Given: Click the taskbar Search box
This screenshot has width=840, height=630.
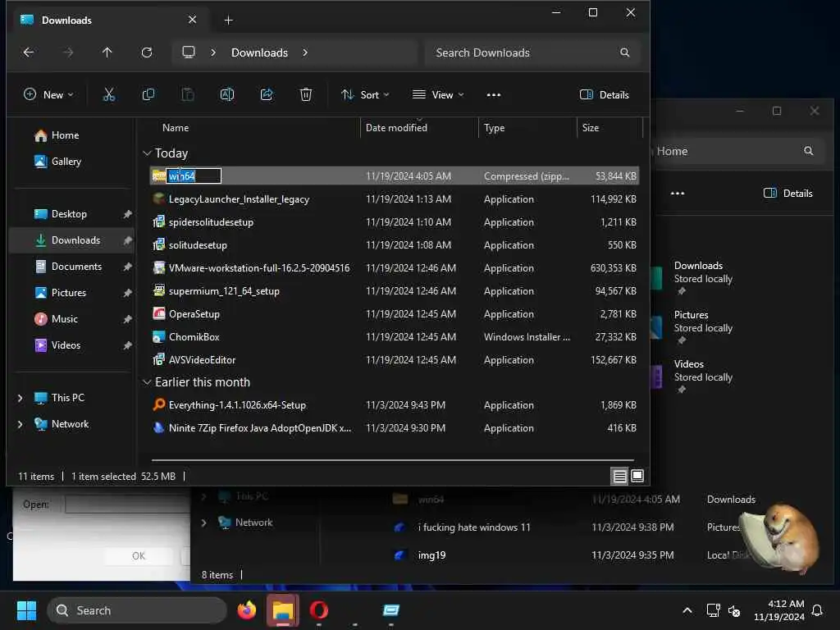Looking at the screenshot, I should [137, 610].
